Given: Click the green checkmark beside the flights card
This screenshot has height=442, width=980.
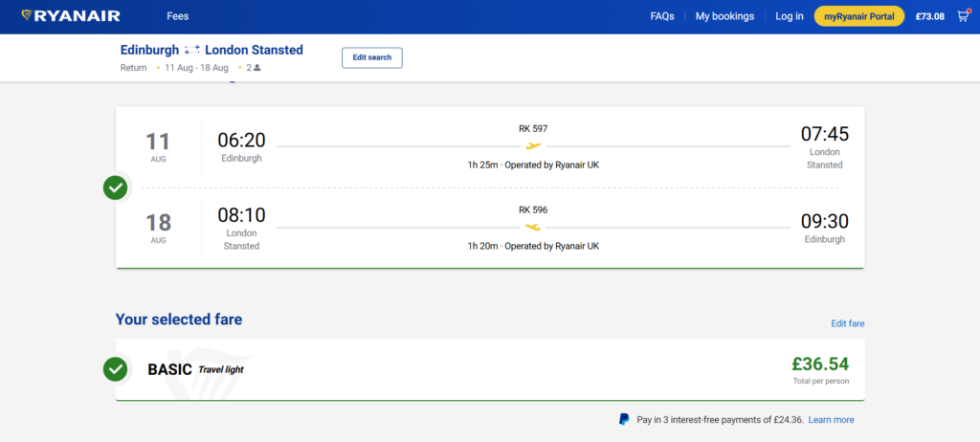Looking at the screenshot, I should pos(116,187).
